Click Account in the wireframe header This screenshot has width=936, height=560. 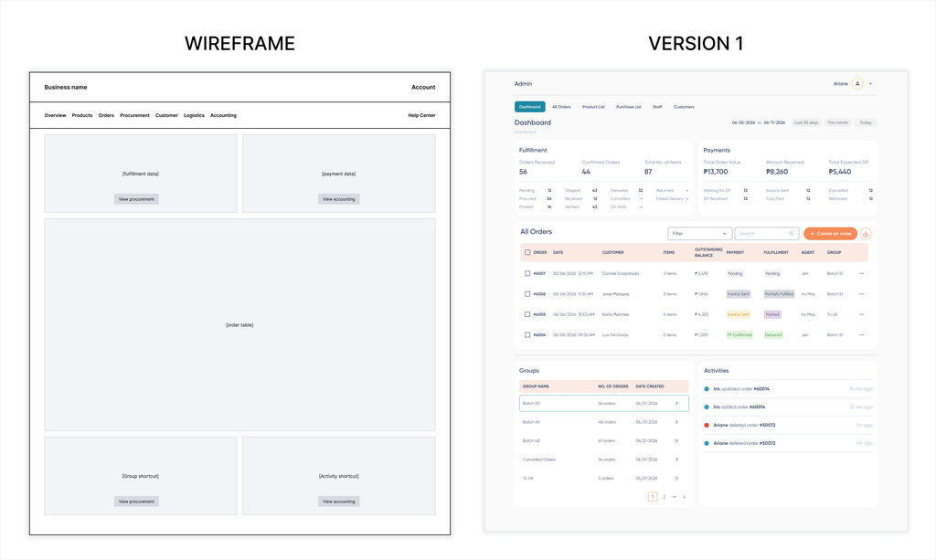(x=423, y=87)
